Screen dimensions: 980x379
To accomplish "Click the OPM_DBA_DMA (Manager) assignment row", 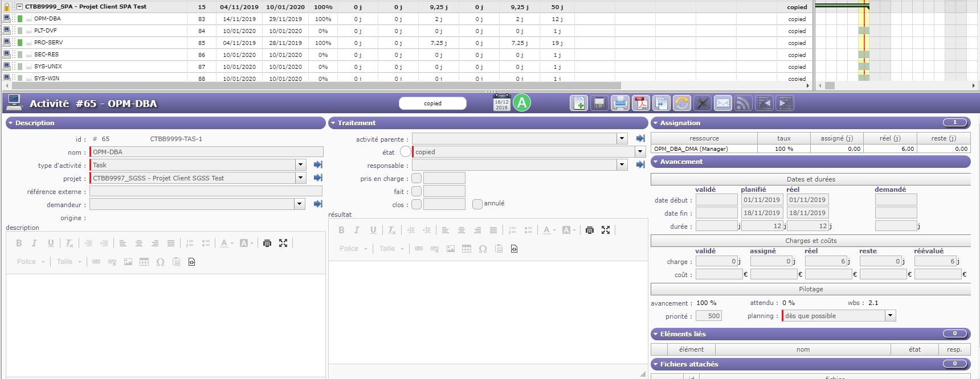I will 704,149.
